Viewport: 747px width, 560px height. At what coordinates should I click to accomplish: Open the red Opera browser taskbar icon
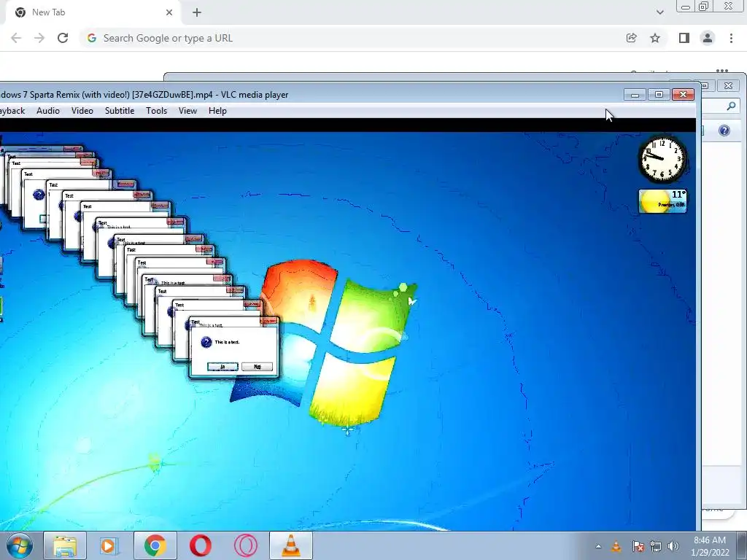pyautogui.click(x=200, y=545)
